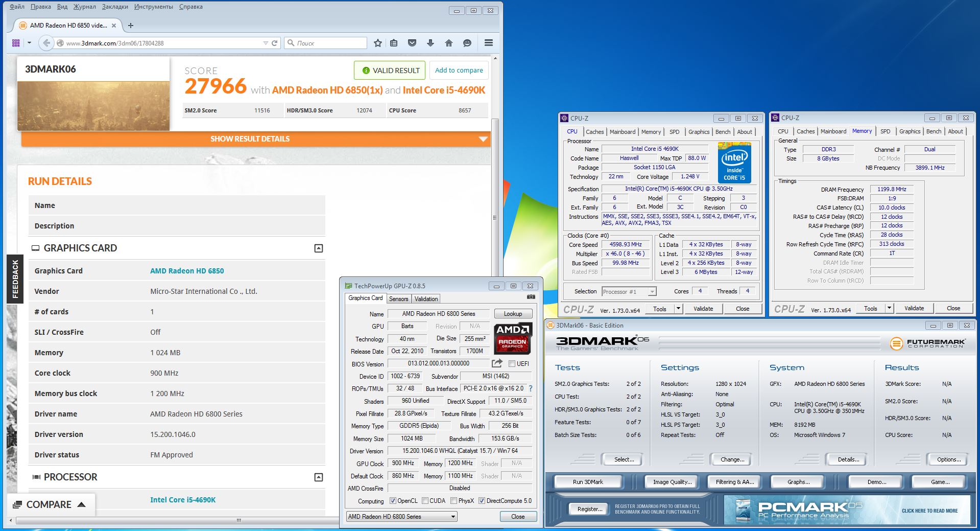Toggle the PhysX checkbox in GPU-Z
This screenshot has width=980, height=531.
pos(453,501)
